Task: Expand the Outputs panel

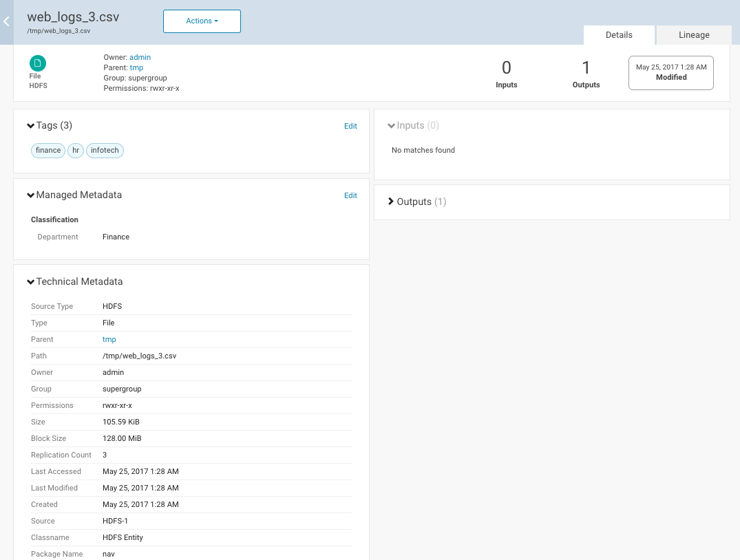Action: coord(392,202)
